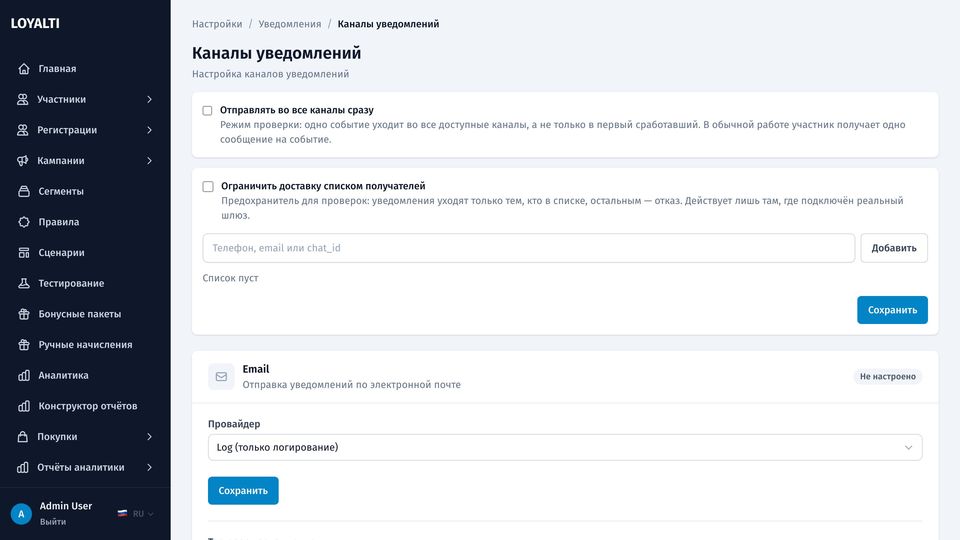960x540 pixels.
Task: Click the Тестирование flask icon
Action: point(24,283)
